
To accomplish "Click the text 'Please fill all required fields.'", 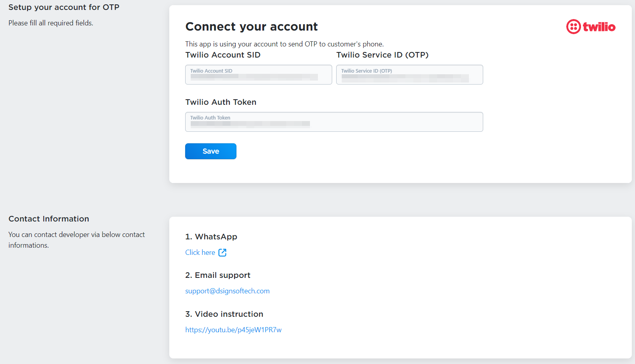I will tap(51, 23).
